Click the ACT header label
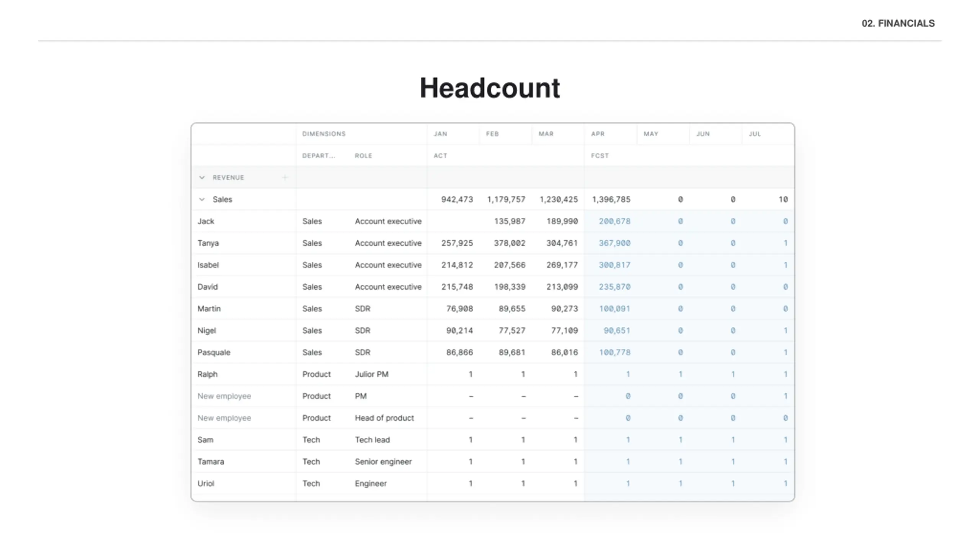The height and width of the screenshot is (551, 980). coord(440,156)
